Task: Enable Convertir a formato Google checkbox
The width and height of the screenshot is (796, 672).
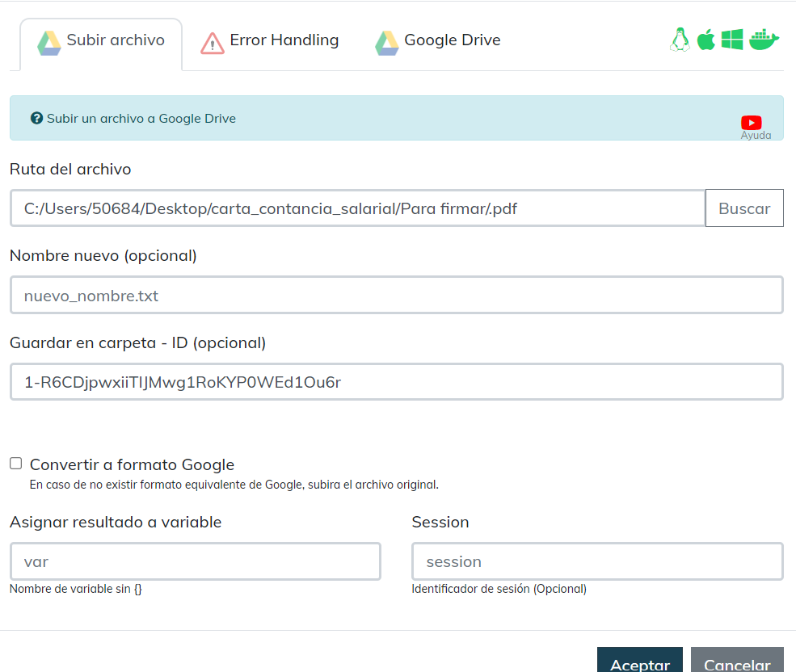Action: (x=16, y=464)
